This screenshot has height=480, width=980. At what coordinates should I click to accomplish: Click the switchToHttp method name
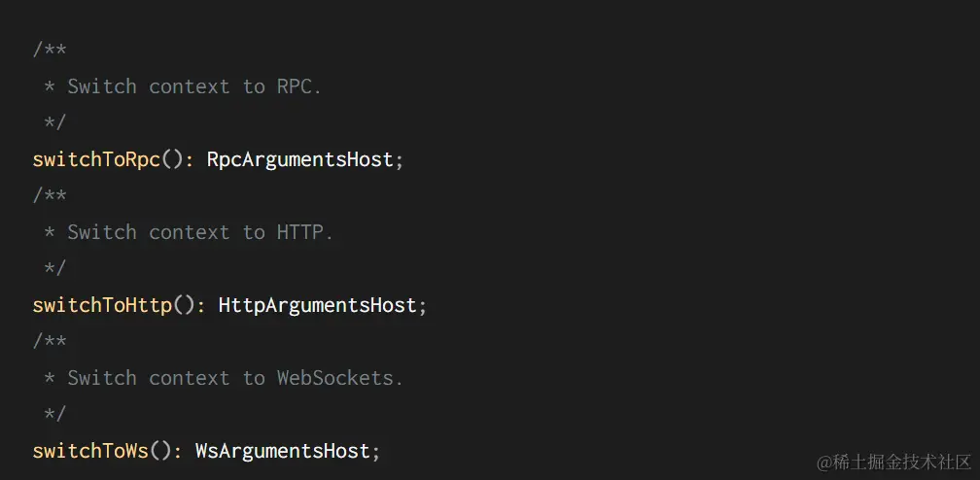[x=101, y=305]
